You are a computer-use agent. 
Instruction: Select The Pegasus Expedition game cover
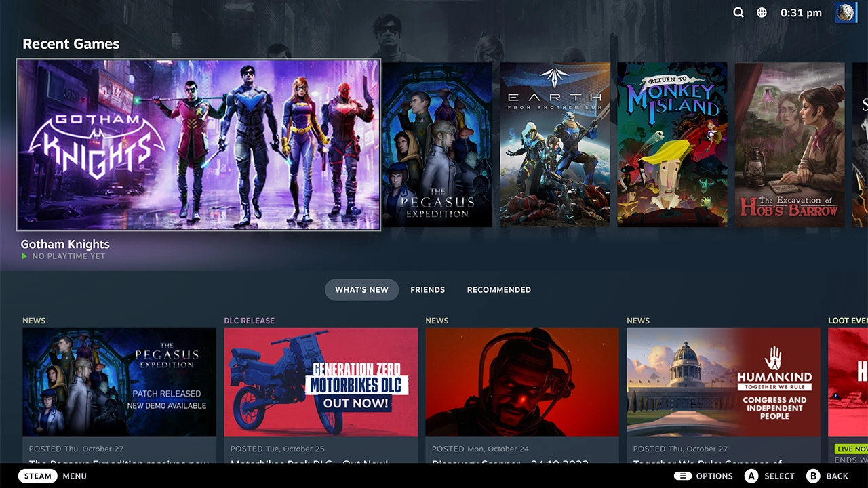click(x=437, y=145)
